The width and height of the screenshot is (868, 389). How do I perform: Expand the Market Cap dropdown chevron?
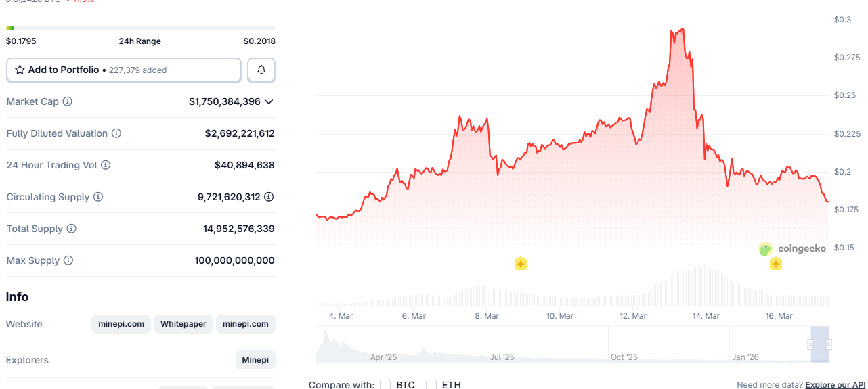pyautogui.click(x=269, y=101)
